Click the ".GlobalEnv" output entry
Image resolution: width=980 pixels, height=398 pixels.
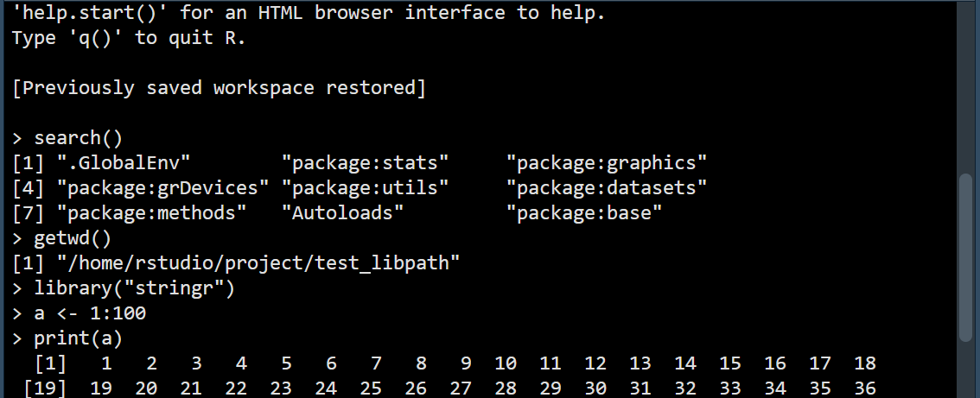point(124,162)
